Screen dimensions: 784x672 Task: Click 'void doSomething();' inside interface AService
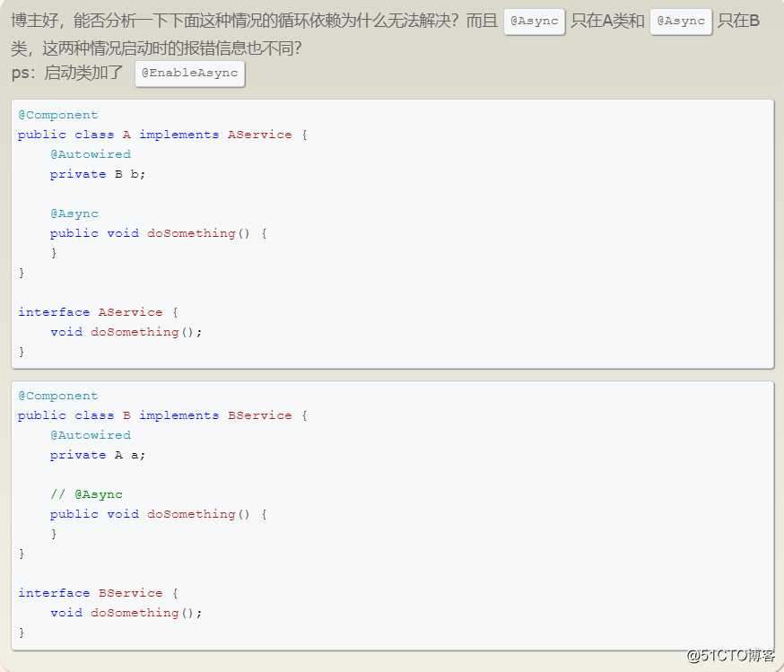click(126, 332)
